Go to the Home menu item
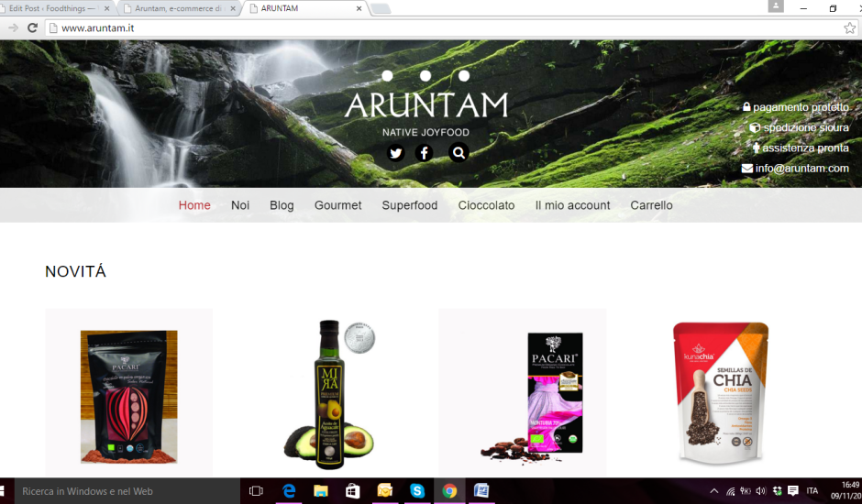The height and width of the screenshot is (504, 862). coord(194,205)
